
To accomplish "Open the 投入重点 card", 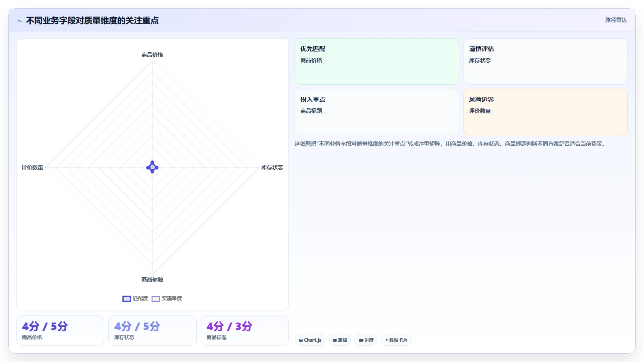I will (377, 112).
